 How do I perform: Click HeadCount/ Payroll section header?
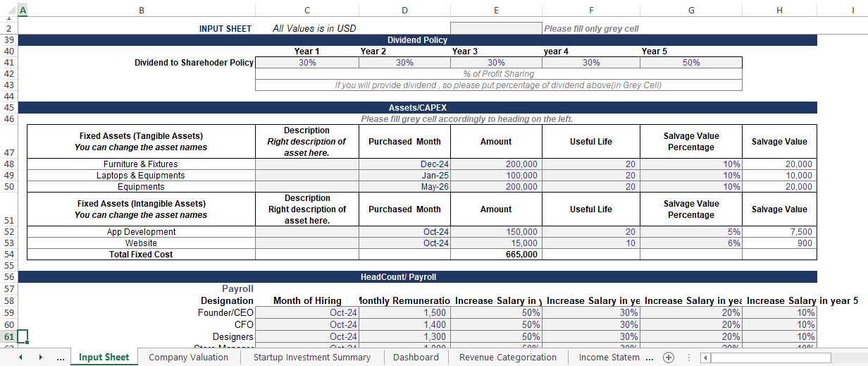click(417, 277)
